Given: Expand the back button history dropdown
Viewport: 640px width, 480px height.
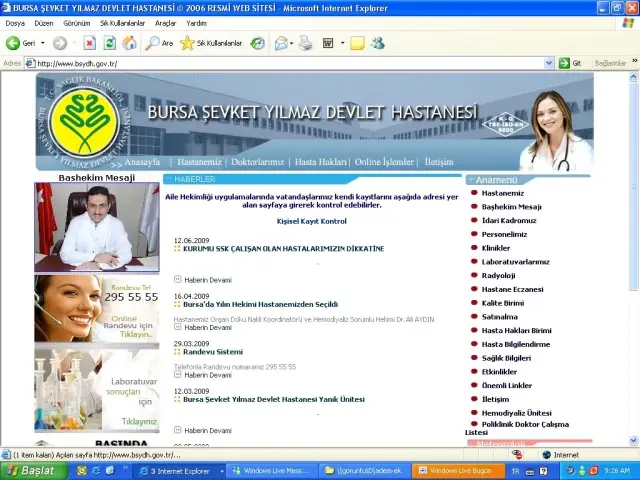Looking at the screenshot, I should [x=42, y=43].
